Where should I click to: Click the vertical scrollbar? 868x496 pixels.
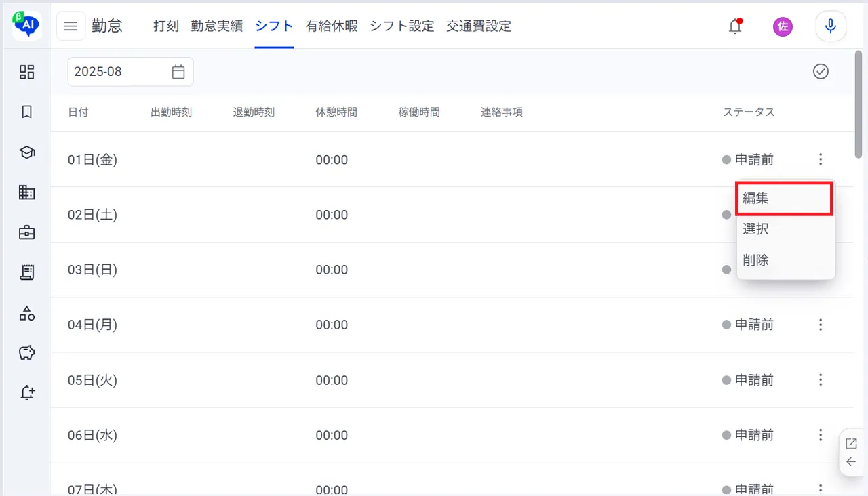[859, 105]
